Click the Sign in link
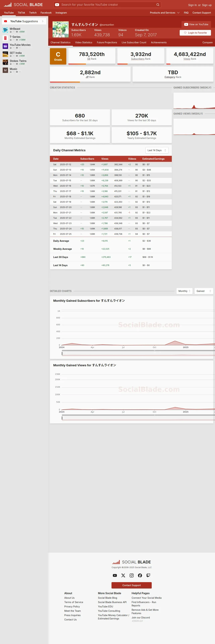215x644 pixels. [192, 5]
